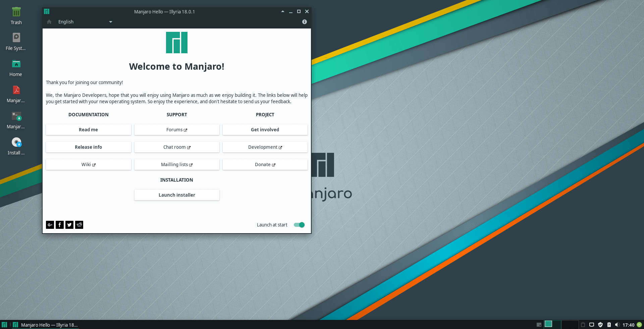The height and width of the screenshot is (329, 644).
Task: Select the Manjaro terminal installer desktop icon
Action: click(16, 120)
